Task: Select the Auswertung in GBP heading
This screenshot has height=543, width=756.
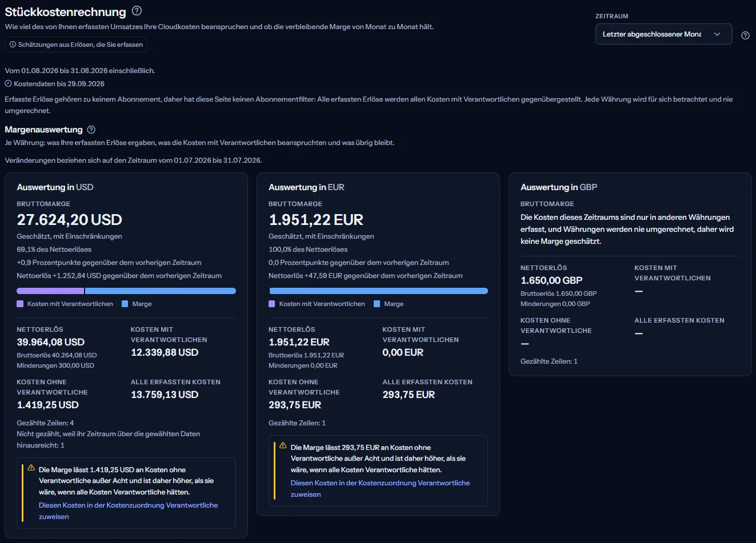Action: [x=559, y=187]
